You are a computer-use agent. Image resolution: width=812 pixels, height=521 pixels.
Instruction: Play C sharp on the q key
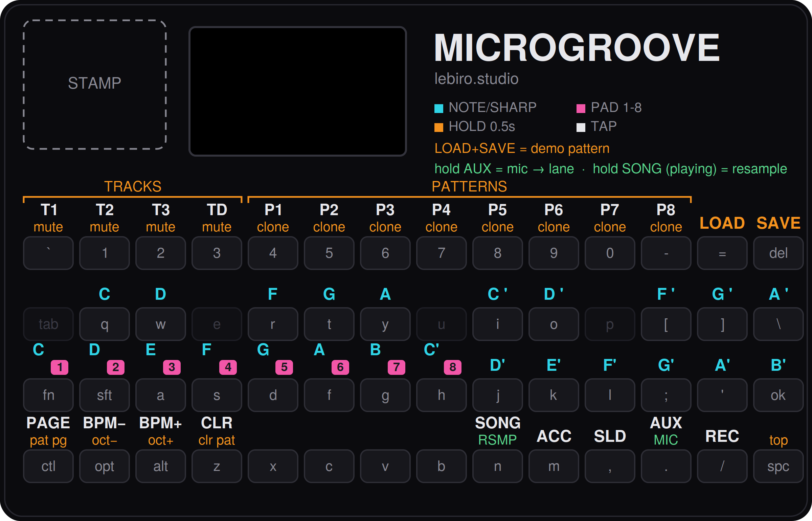(x=105, y=324)
